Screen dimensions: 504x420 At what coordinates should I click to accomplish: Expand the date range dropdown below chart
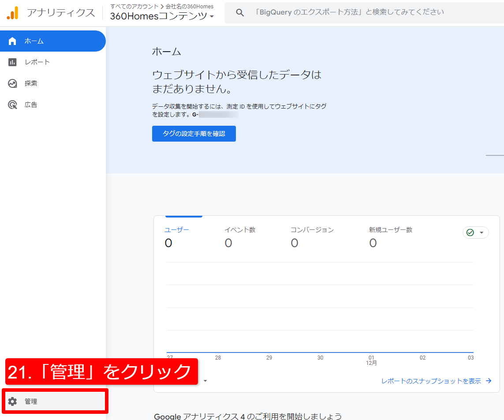pyautogui.click(x=205, y=381)
